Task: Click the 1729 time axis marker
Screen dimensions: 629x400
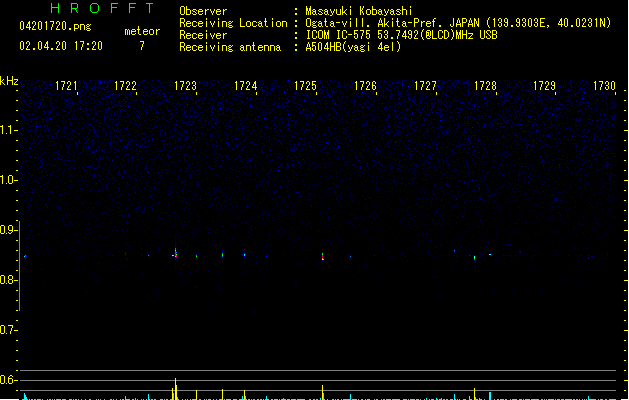Action: coord(544,86)
